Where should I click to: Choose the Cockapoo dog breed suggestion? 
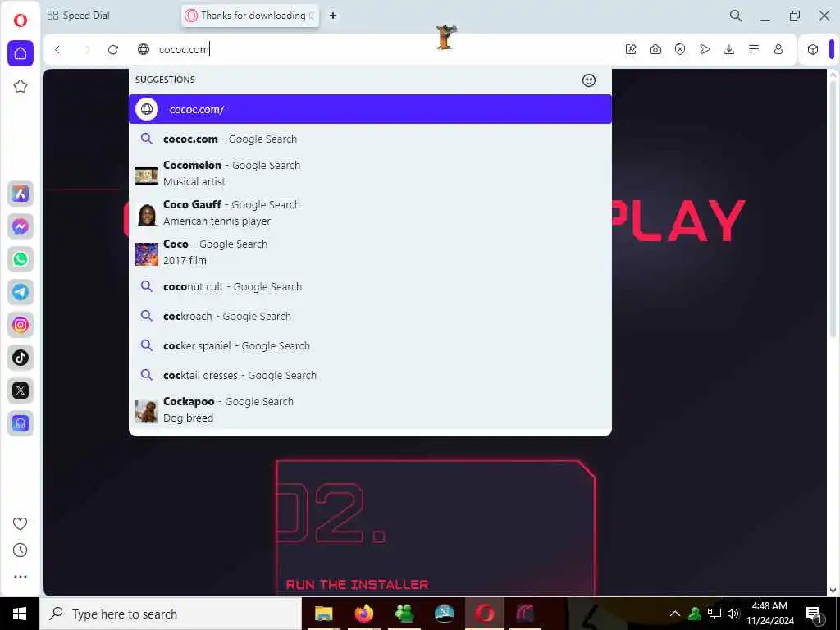[370, 409]
